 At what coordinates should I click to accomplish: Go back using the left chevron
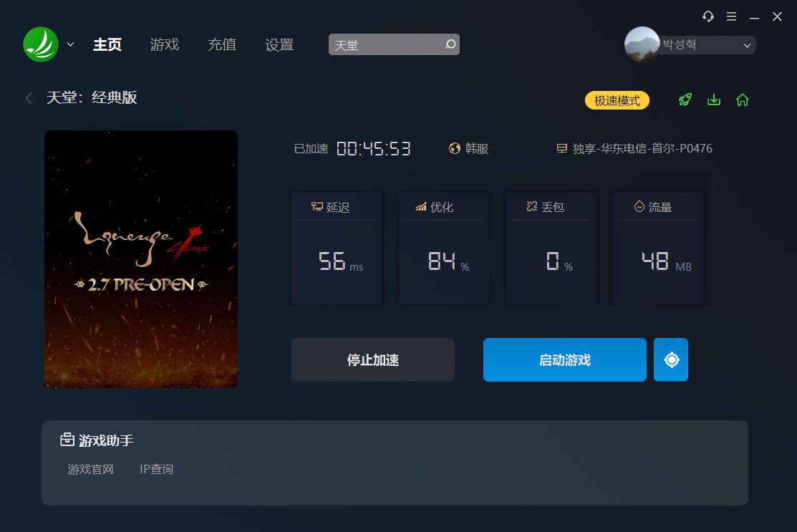click(29, 97)
